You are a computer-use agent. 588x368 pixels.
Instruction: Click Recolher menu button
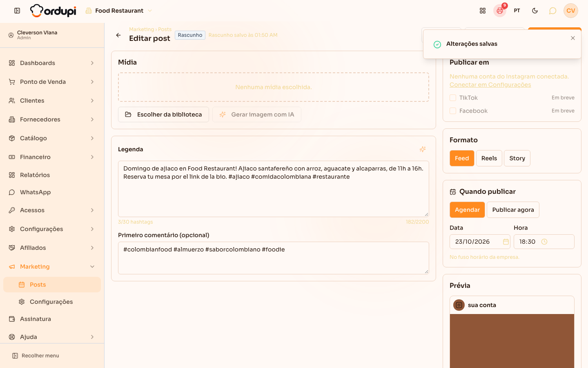[36, 356]
